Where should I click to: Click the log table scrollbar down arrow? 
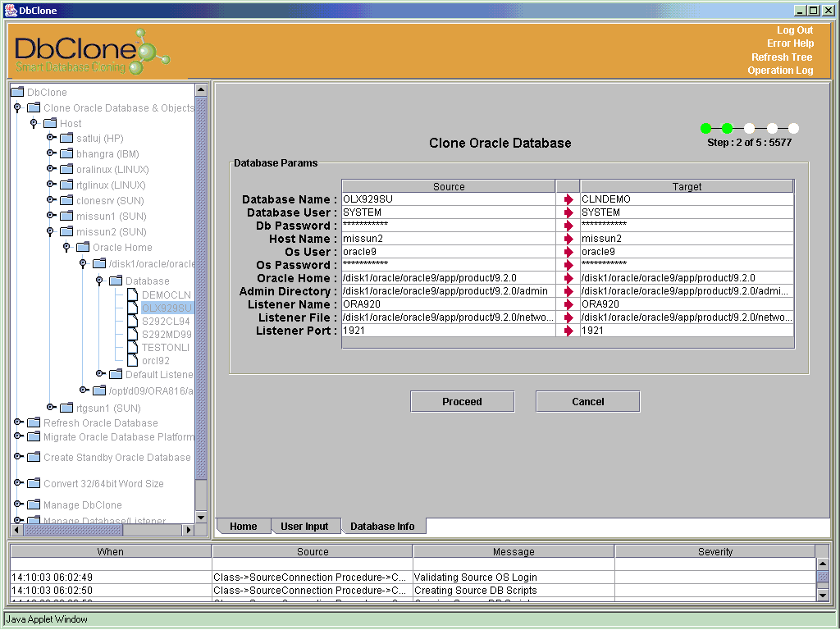pyautogui.click(x=823, y=595)
